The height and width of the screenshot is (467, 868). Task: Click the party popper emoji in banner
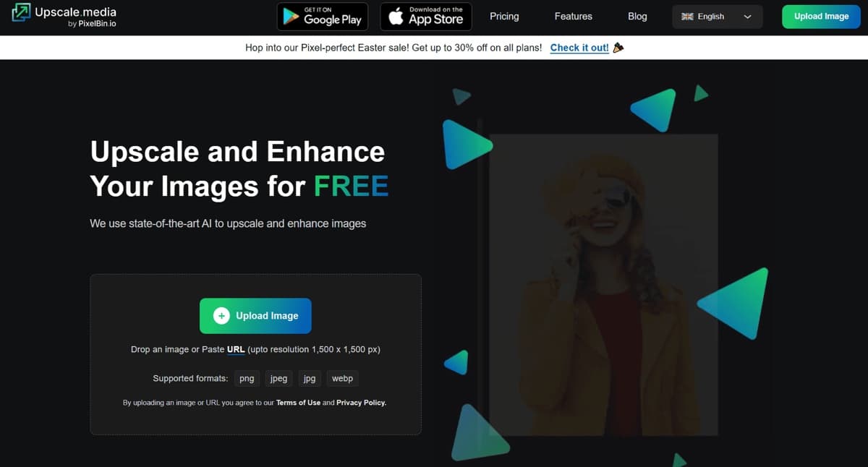[618, 48]
